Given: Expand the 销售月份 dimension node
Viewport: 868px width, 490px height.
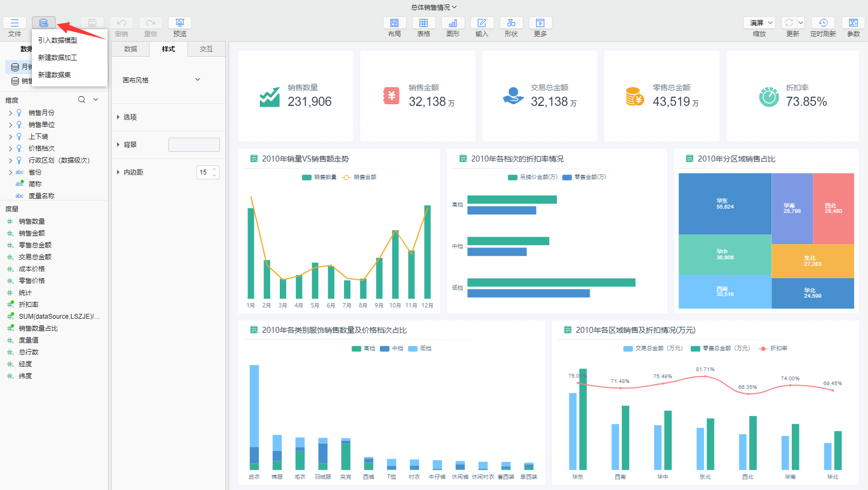Looking at the screenshot, I should coord(10,113).
